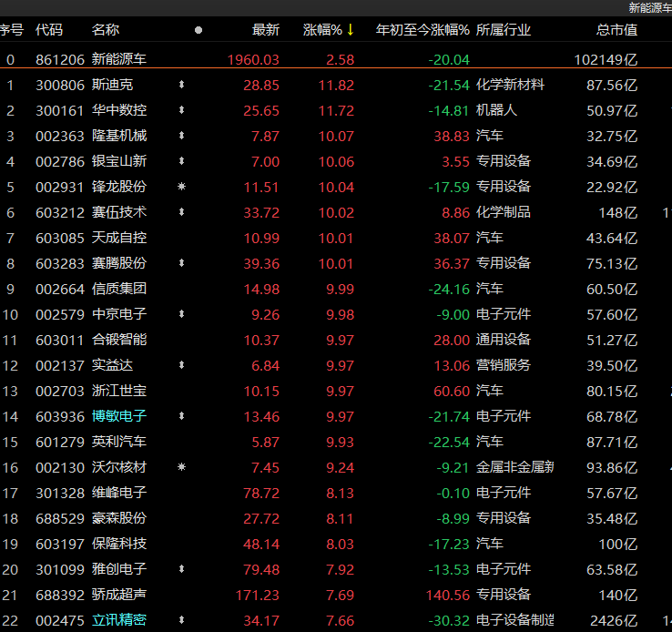Screen dimensions: 672x632
Task: Click the 化学制品 industry cell
Action: pos(504,212)
